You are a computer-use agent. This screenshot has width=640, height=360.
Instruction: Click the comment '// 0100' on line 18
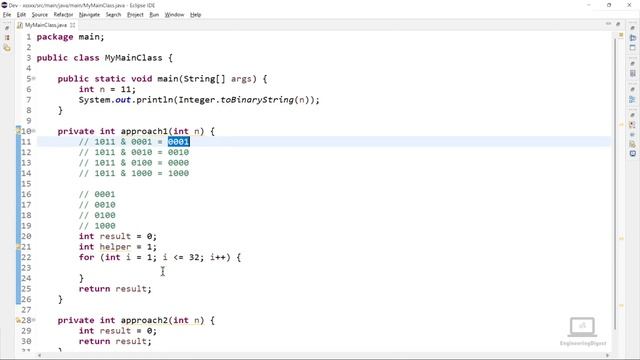pyautogui.click(x=97, y=215)
